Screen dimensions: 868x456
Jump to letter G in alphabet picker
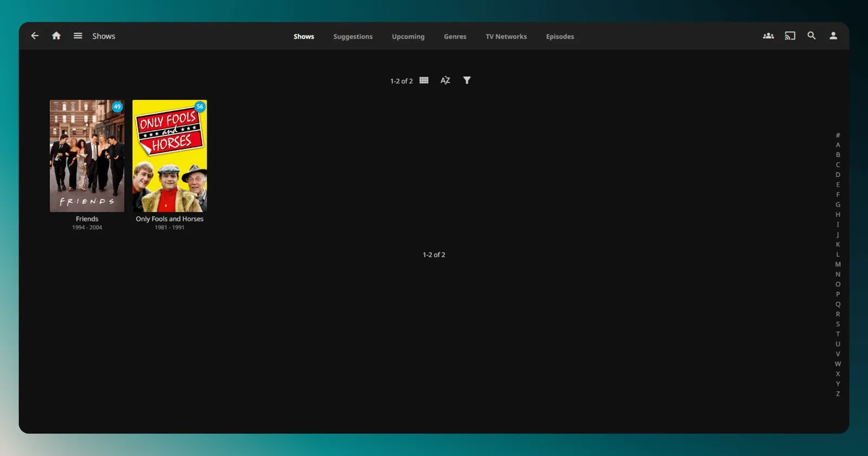point(838,205)
